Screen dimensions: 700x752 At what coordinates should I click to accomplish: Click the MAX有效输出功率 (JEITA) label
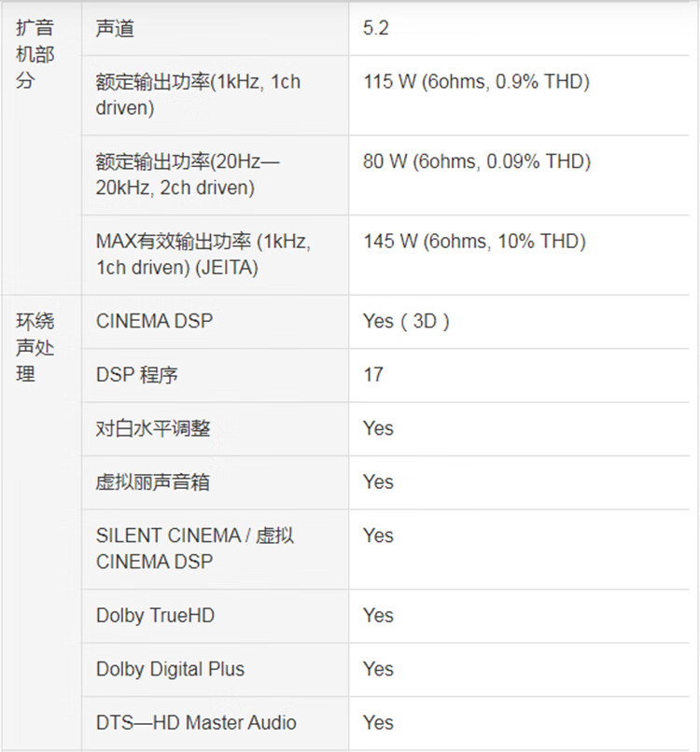pyautogui.click(x=203, y=255)
